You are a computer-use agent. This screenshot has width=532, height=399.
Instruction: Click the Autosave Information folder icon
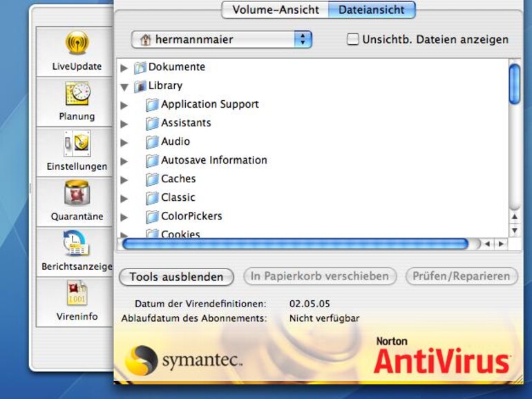pos(152,161)
